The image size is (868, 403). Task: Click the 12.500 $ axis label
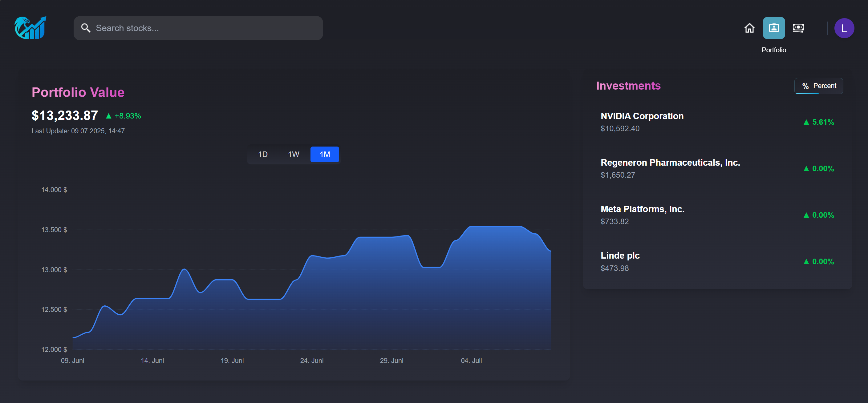pos(54,310)
